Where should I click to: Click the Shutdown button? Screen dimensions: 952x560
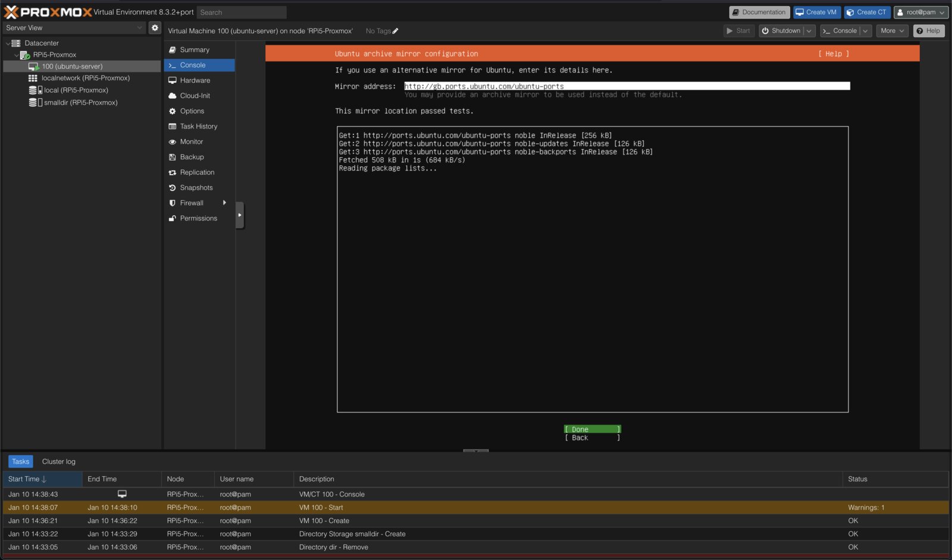pyautogui.click(x=781, y=31)
